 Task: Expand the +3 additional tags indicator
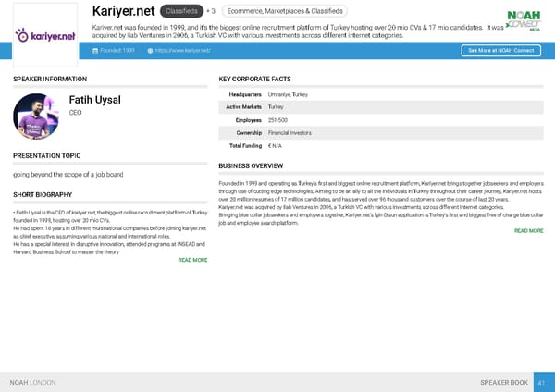211,11
